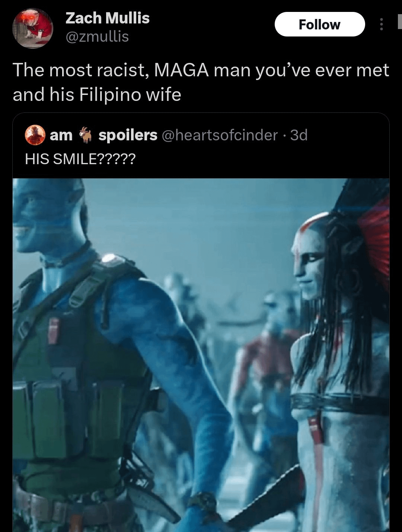
Task: Open the quoted tweet text HIS SMILE?????
Action: (x=80, y=159)
